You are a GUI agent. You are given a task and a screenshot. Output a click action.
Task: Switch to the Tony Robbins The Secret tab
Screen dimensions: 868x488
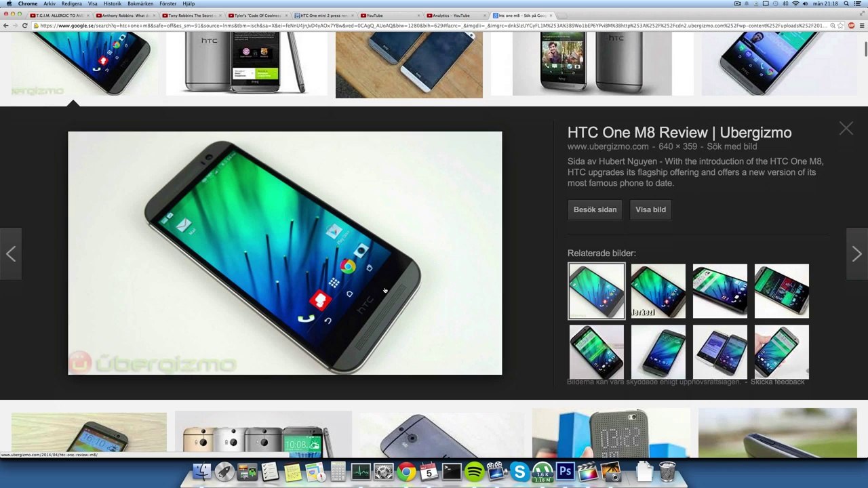pos(191,15)
